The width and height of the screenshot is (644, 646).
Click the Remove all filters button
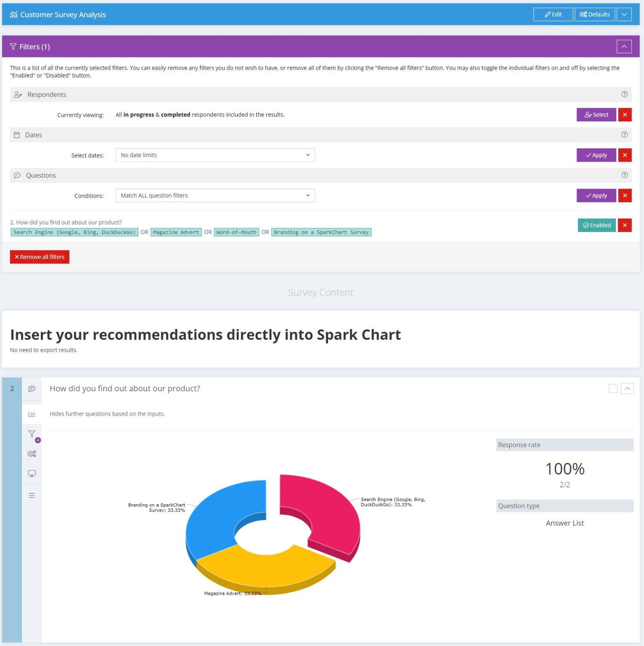(x=39, y=257)
